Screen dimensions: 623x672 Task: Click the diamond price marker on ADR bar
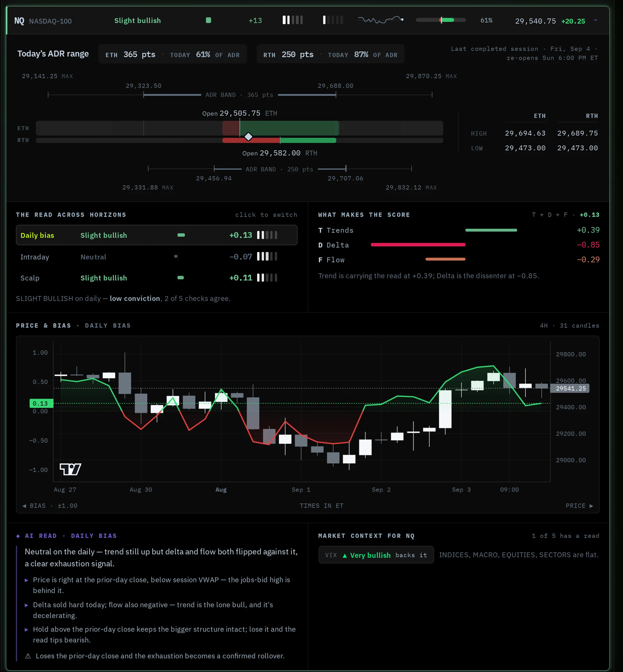[249, 136]
